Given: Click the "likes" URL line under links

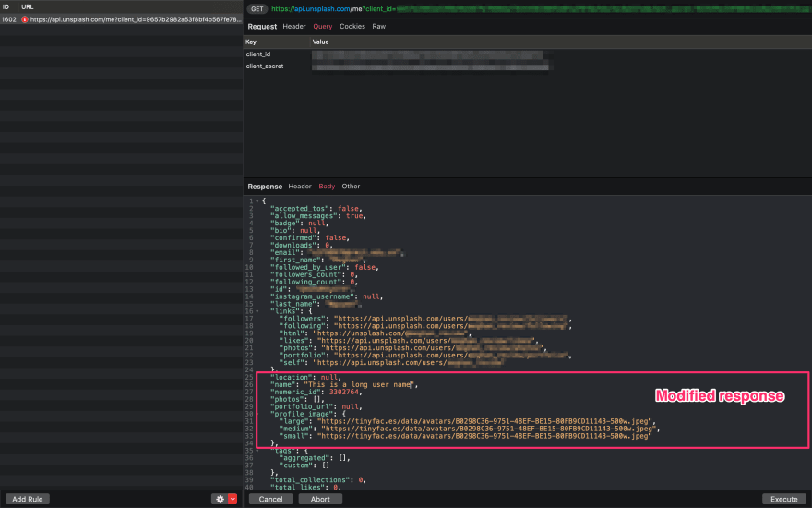Looking at the screenshot, I should click(x=409, y=341).
